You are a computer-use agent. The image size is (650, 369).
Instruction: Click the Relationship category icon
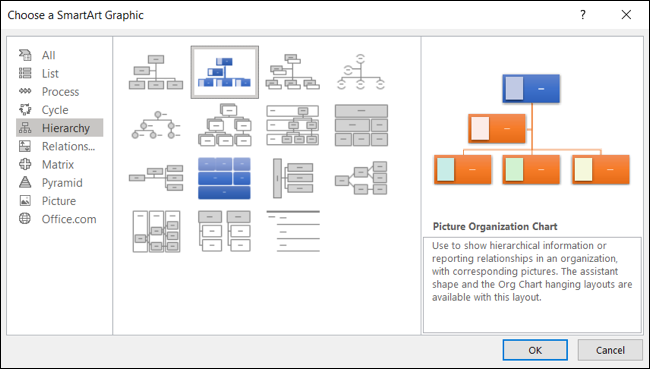(25, 146)
